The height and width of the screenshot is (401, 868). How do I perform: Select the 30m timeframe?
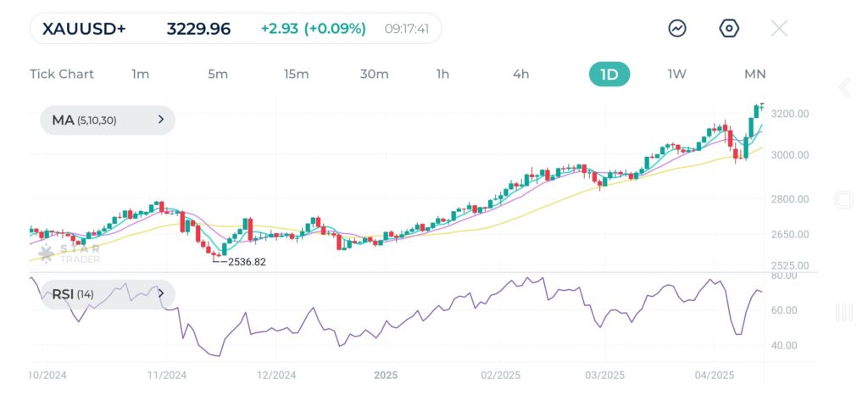pos(374,75)
